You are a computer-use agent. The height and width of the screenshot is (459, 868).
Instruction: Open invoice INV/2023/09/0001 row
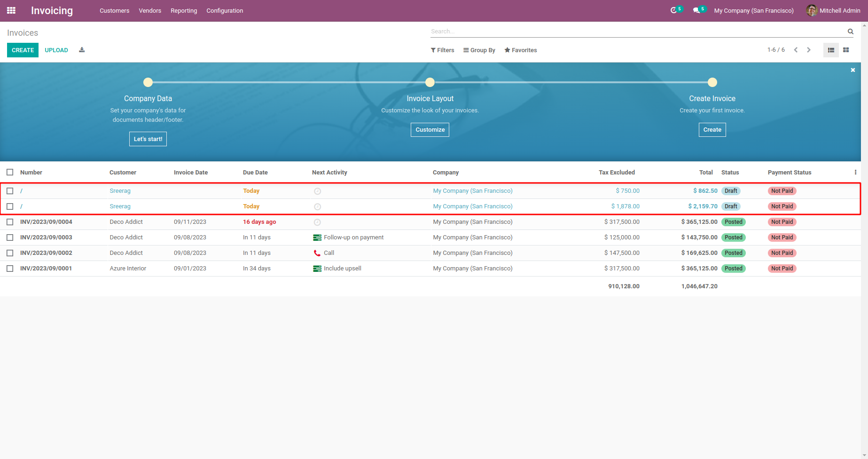pos(430,269)
